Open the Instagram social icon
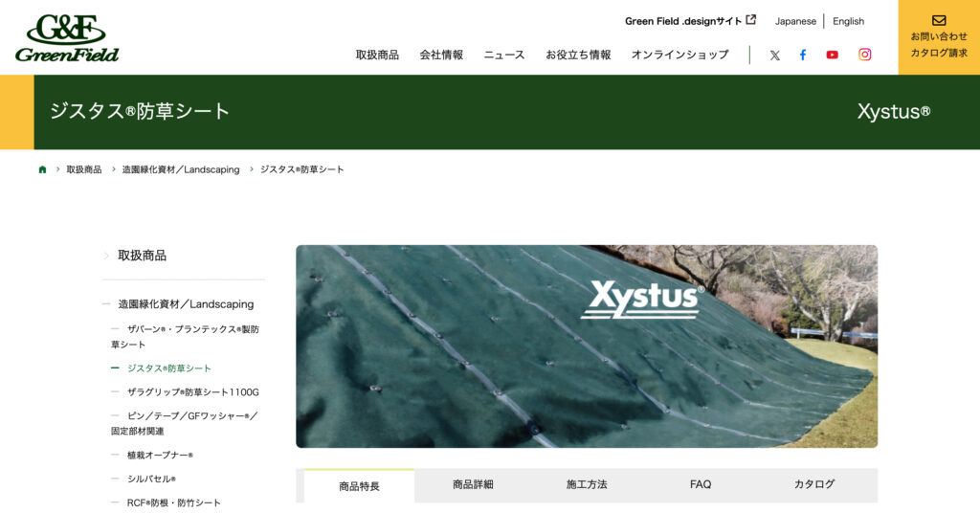The image size is (980, 513). pos(864,55)
